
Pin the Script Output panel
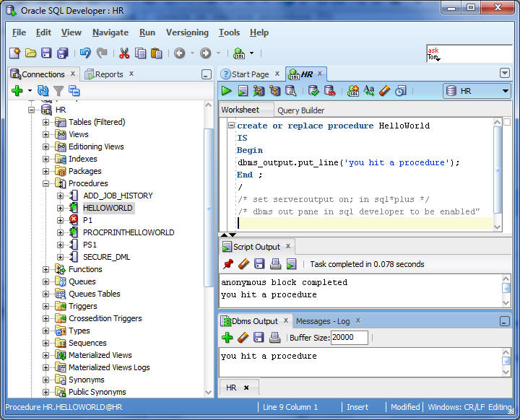pyautogui.click(x=227, y=264)
